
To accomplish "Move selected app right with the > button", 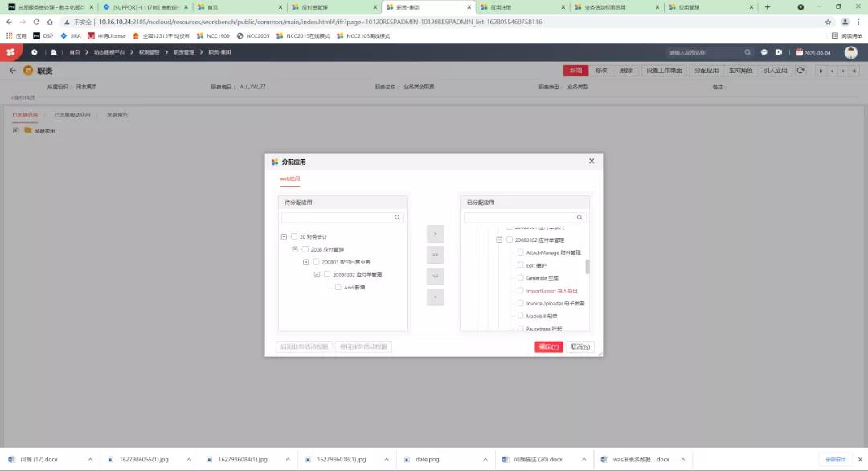I will click(x=434, y=233).
